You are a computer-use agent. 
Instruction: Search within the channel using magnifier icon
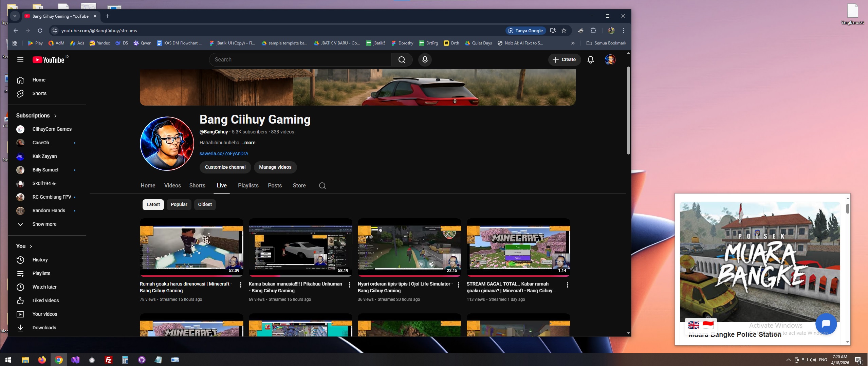click(322, 186)
